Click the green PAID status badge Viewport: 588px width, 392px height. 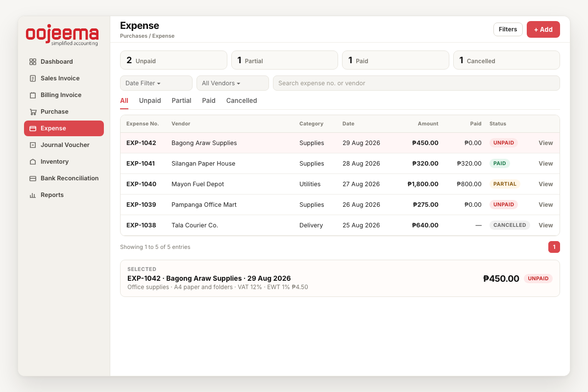[500, 164]
